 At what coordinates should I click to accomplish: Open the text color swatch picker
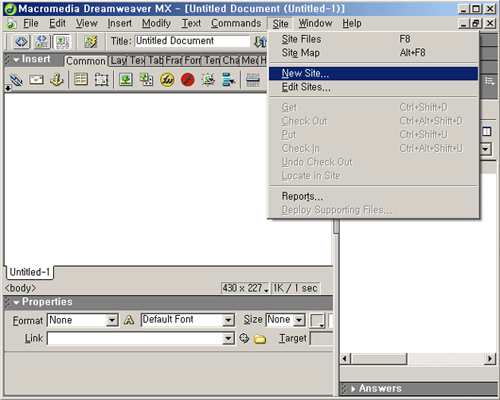317,321
